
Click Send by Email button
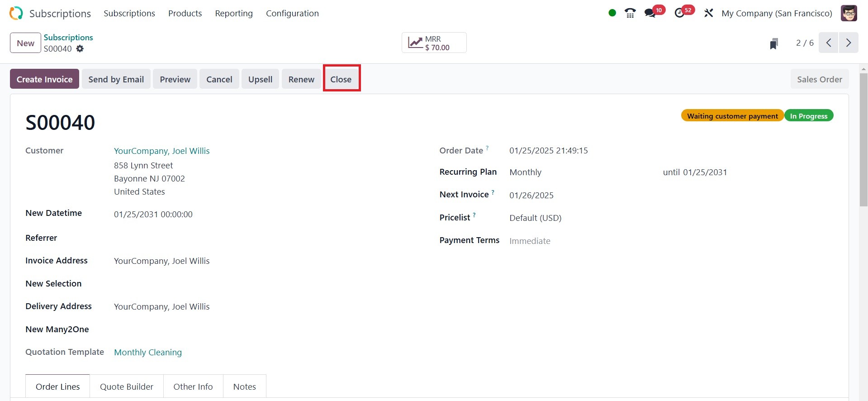[116, 79]
